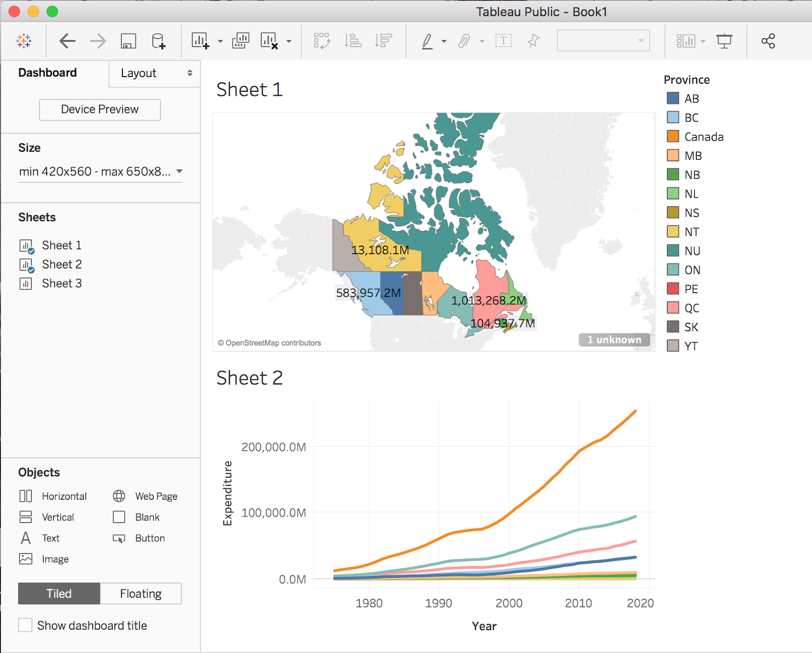Select the Tiled layout option
This screenshot has width=812, height=653.
click(x=58, y=593)
